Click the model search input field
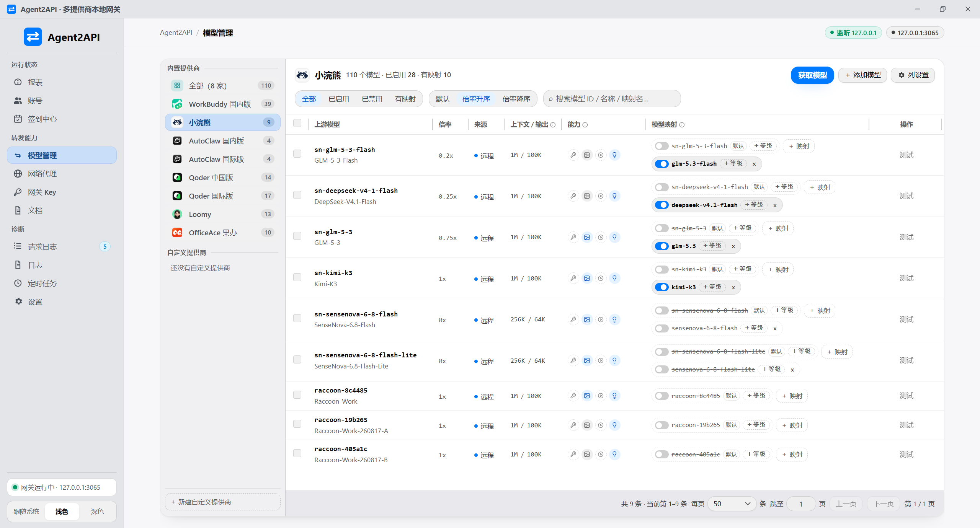Screen dimensions: 980x528 (612, 99)
